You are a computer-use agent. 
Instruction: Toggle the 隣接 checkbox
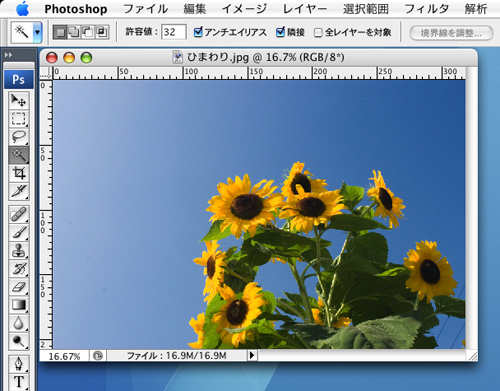[280, 32]
